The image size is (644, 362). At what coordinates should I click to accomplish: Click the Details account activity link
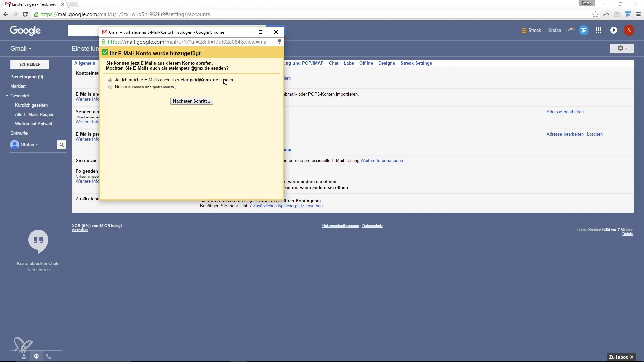628,234
